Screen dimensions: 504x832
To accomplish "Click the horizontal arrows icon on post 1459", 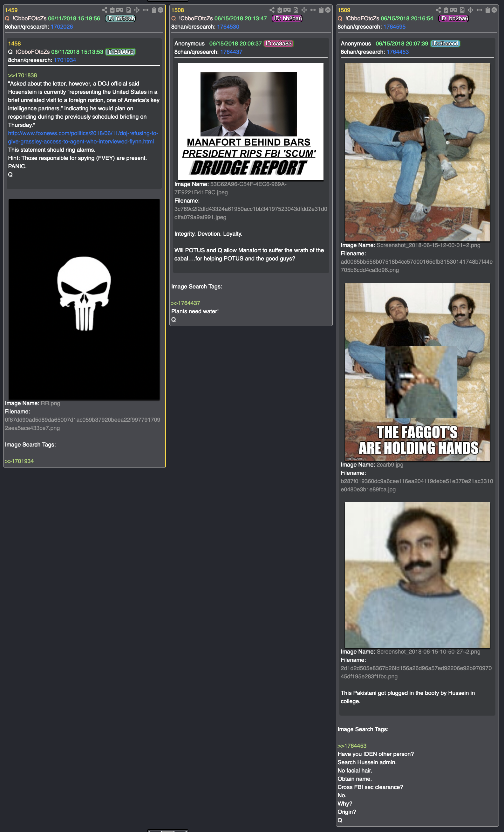I will (x=146, y=10).
